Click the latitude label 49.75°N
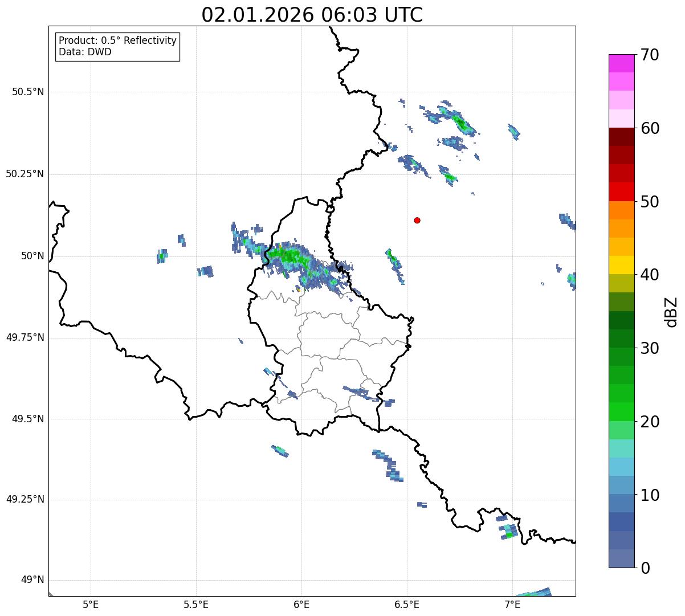 click(x=25, y=337)
